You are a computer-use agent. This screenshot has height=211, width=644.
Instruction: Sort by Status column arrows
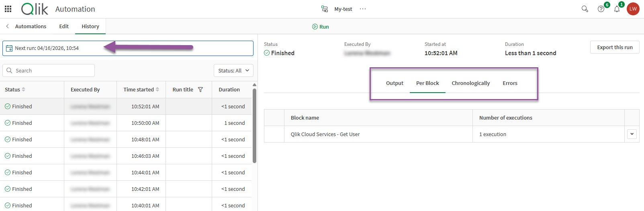point(24,89)
